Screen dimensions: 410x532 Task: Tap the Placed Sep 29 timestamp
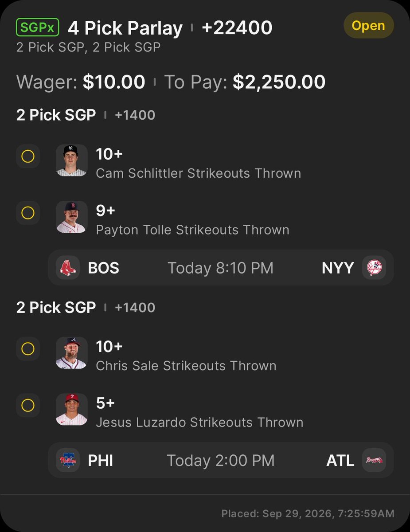tap(308, 514)
